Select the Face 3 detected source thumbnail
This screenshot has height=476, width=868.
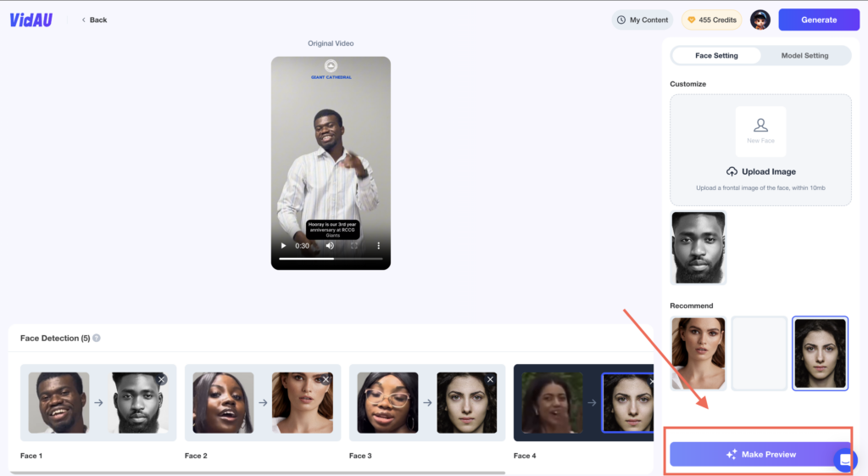[x=387, y=403]
